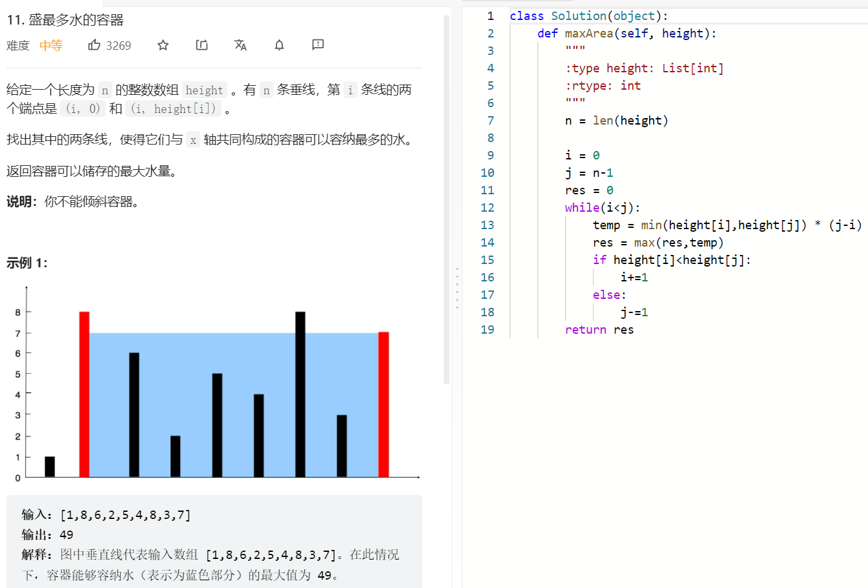Click the 3269 like count

click(119, 45)
